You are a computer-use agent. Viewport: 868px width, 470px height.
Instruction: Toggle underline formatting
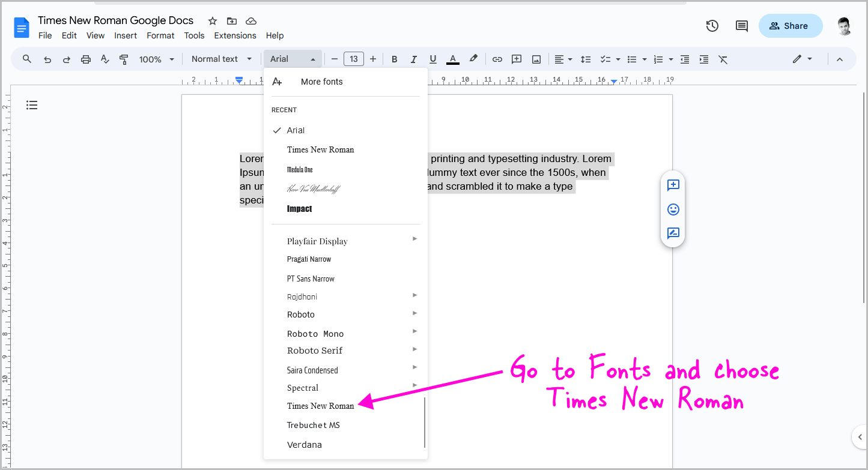[x=433, y=59]
